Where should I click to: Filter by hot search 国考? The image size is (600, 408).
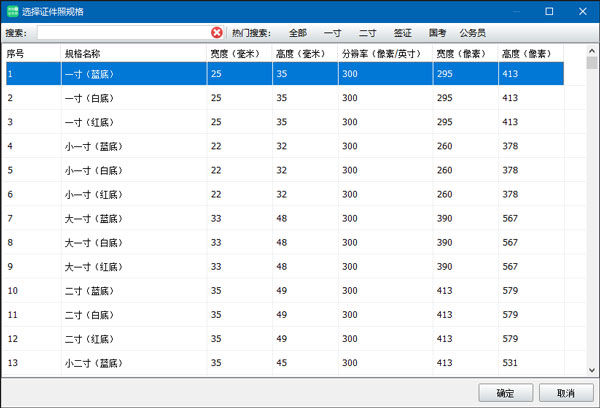coord(437,33)
